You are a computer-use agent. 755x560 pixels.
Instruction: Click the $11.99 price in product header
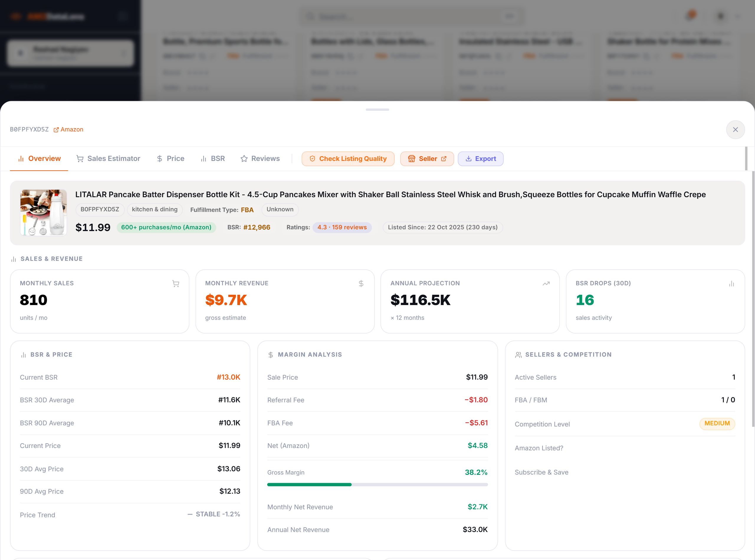click(x=93, y=228)
